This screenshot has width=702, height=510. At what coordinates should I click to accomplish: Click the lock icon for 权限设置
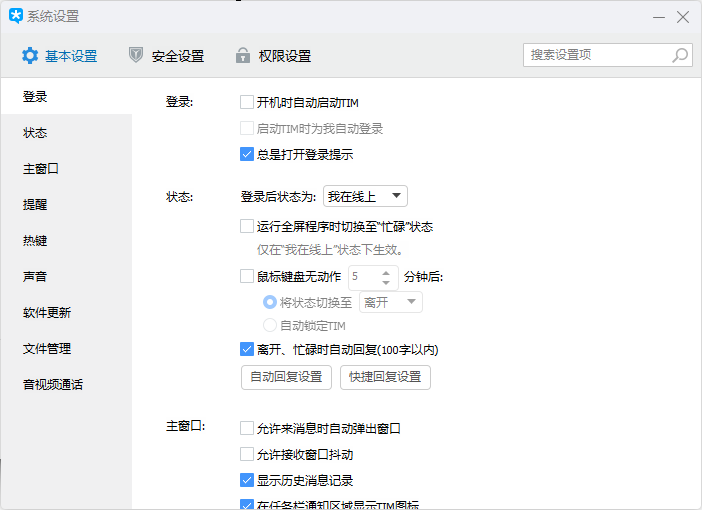242,56
